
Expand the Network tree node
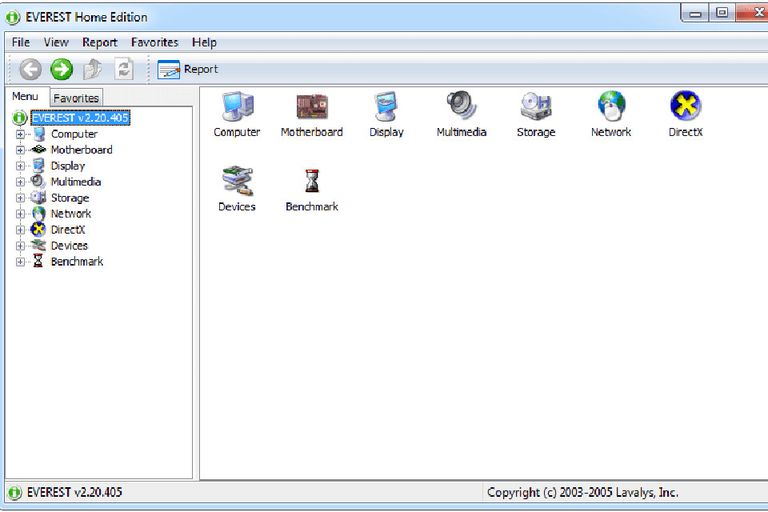[x=20, y=214]
